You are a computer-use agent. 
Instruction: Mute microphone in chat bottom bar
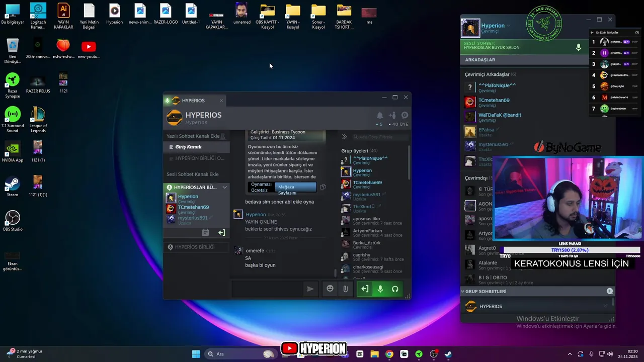coord(380,289)
